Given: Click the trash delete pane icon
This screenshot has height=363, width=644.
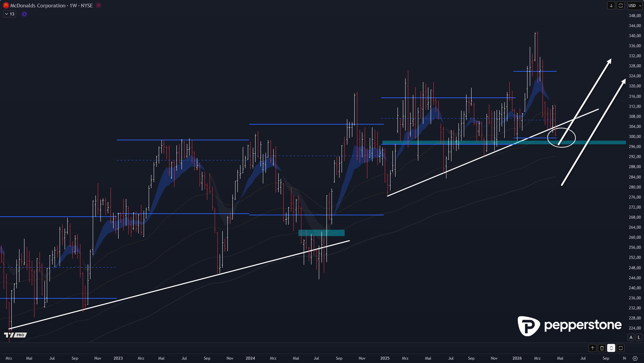Looking at the screenshot, I should (602, 348).
